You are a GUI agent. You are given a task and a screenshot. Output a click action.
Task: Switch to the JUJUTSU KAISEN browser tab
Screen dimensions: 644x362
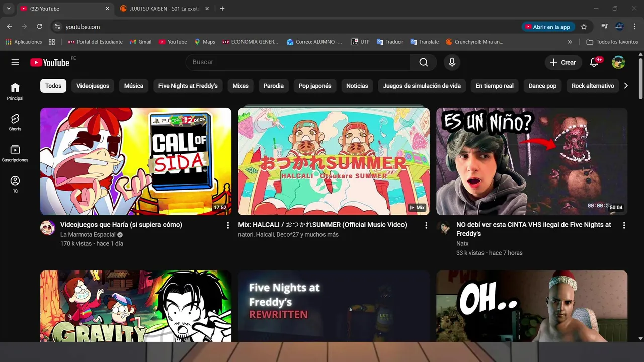pos(164,9)
